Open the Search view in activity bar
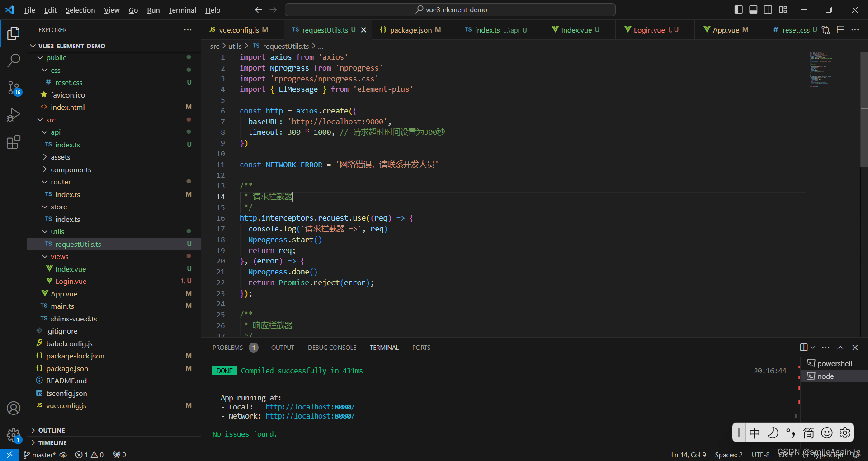 click(x=14, y=60)
